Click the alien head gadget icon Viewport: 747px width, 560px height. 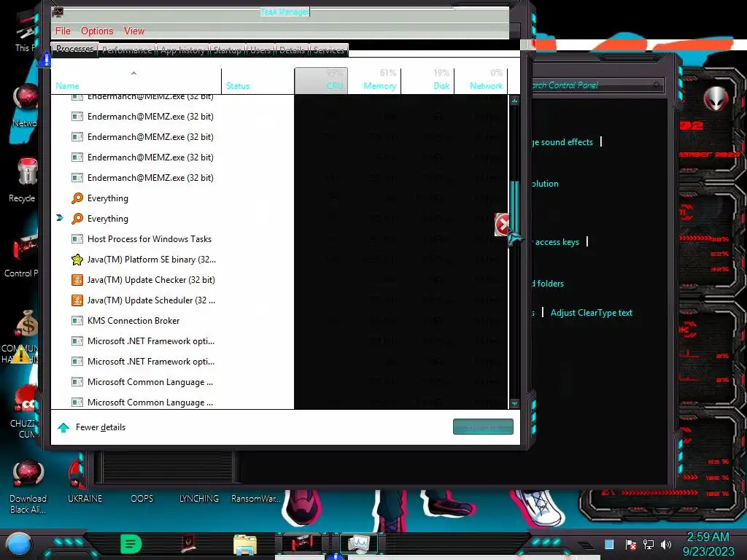pos(716,99)
